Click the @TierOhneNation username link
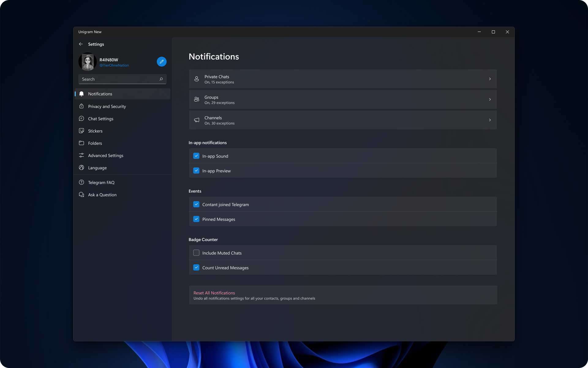The image size is (588, 368). point(114,65)
